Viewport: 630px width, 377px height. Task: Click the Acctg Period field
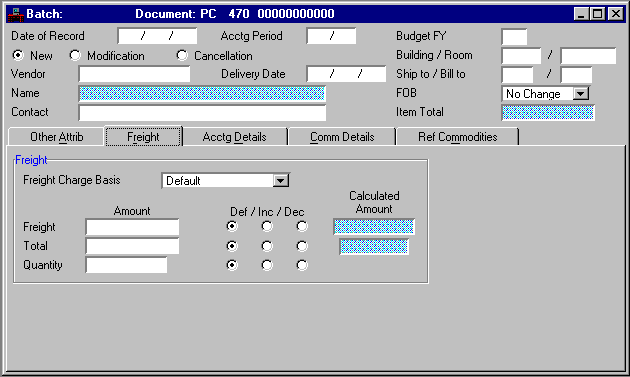pyautogui.click(x=331, y=36)
